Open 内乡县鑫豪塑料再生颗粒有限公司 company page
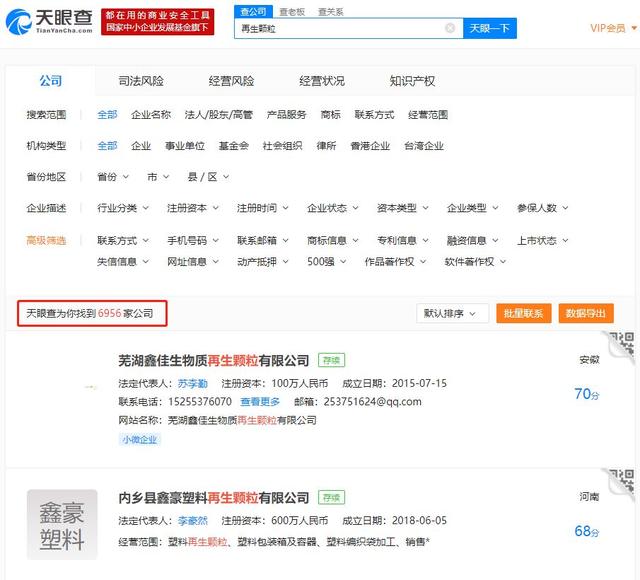Screen dimensions: 640x580 click(x=213, y=498)
